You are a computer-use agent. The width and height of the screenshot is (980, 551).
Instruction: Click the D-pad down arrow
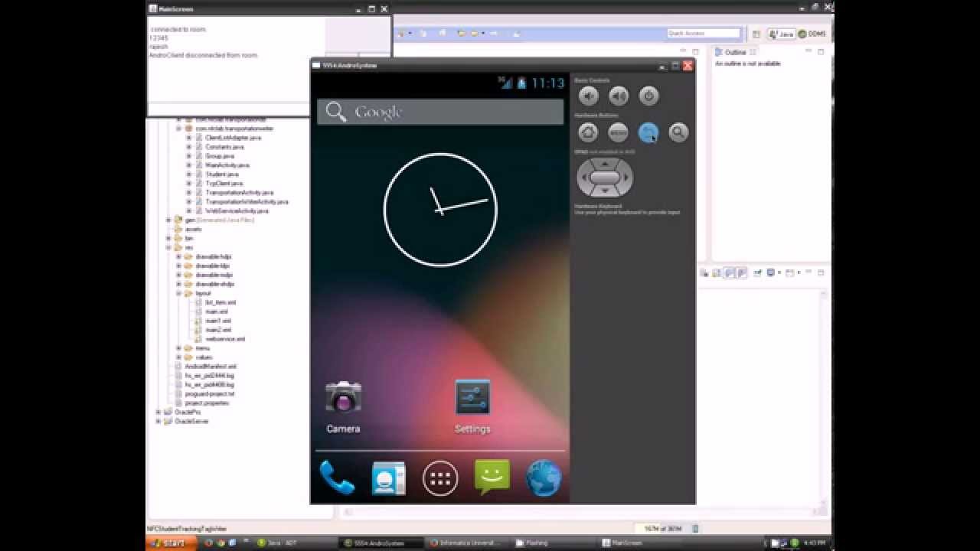coord(605,191)
